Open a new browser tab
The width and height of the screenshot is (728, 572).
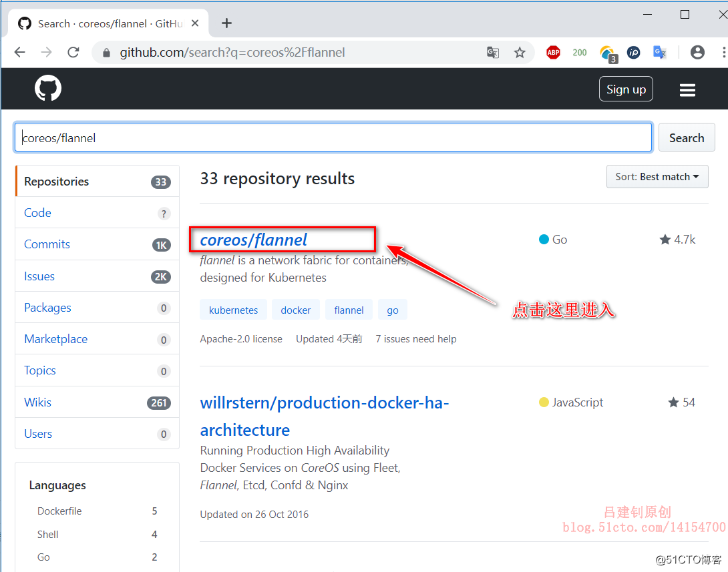(226, 23)
